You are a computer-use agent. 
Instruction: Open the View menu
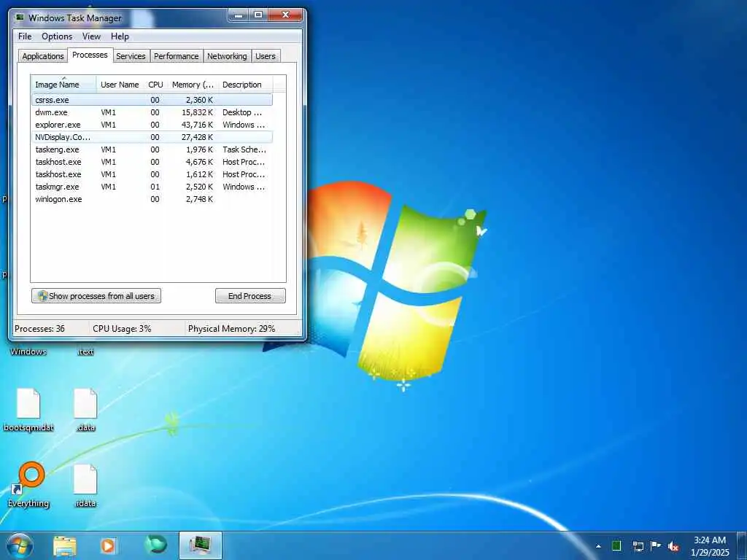click(x=91, y=36)
